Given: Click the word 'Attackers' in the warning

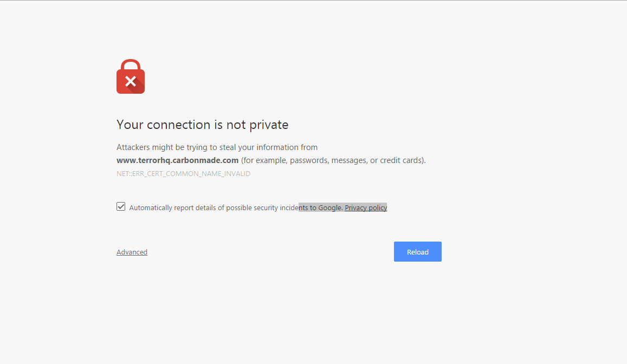Looking at the screenshot, I should [133, 147].
